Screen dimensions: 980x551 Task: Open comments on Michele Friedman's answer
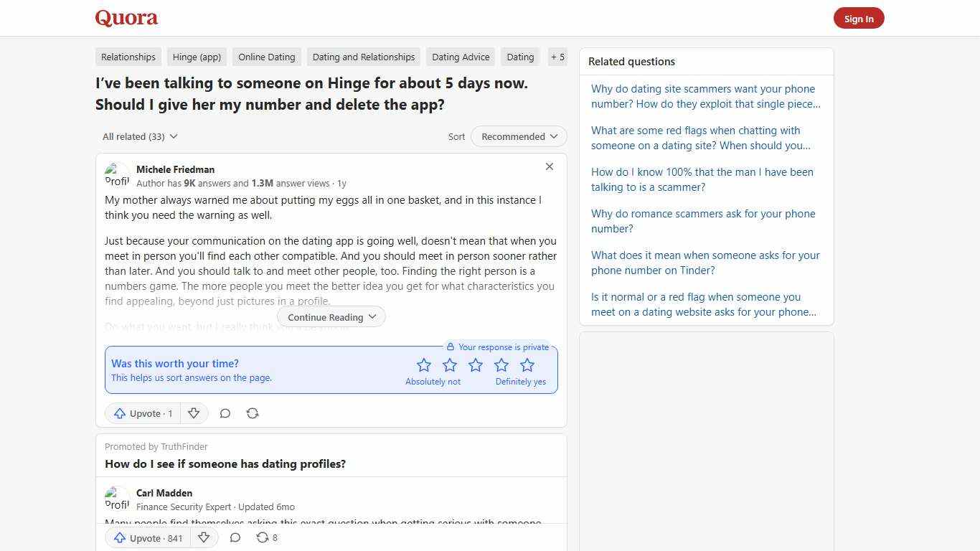click(x=225, y=413)
